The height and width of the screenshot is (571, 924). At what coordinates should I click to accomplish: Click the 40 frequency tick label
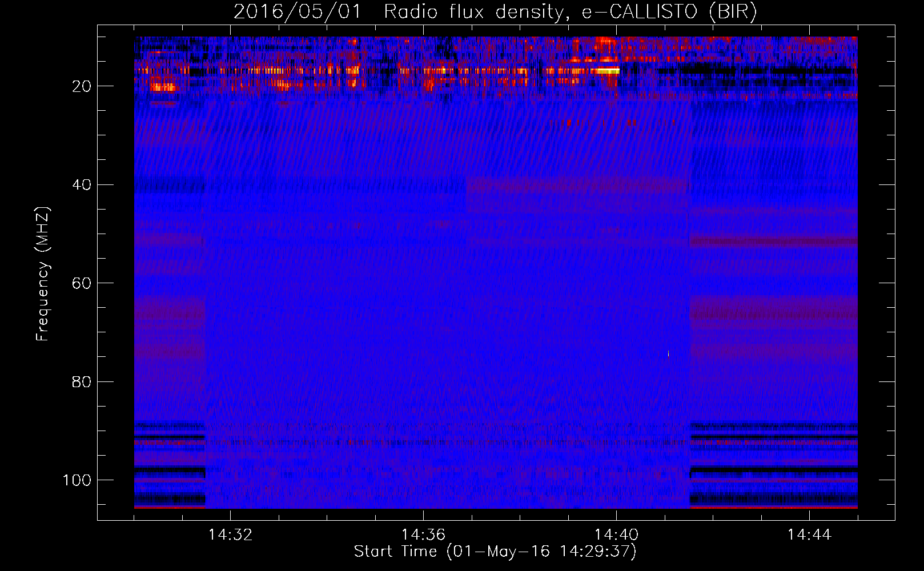82,185
